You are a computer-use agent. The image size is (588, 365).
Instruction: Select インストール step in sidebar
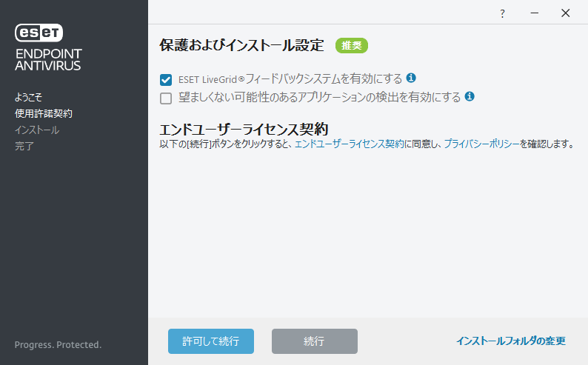37,130
